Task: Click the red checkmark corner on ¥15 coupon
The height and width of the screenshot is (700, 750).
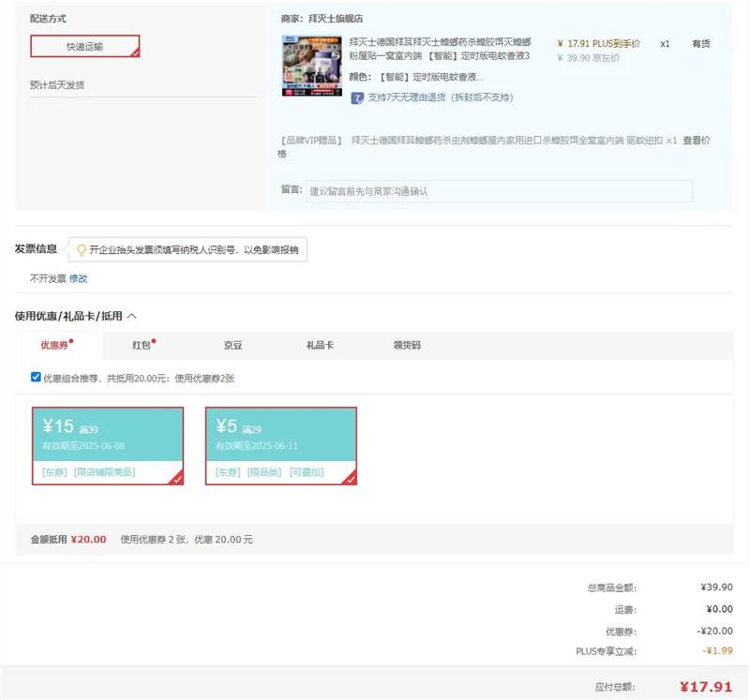Action: [x=177, y=479]
